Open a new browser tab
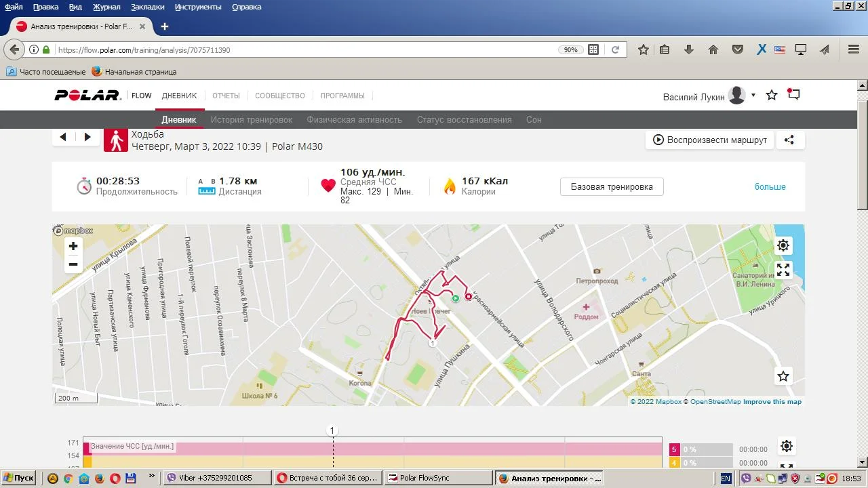This screenshot has height=488, width=868. coord(164,26)
